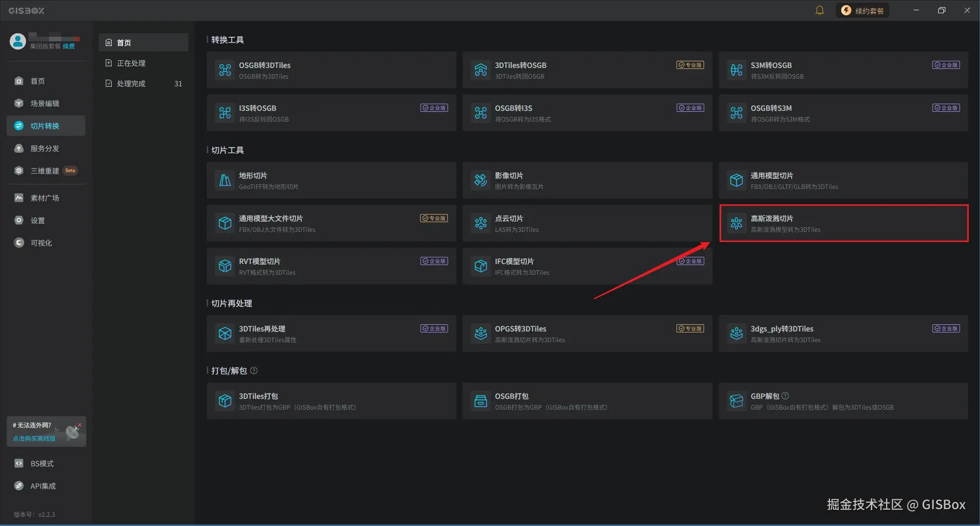This screenshot has width=980, height=526.
Task: Open the OPGS转3DTiles icon
Action: tap(481, 333)
